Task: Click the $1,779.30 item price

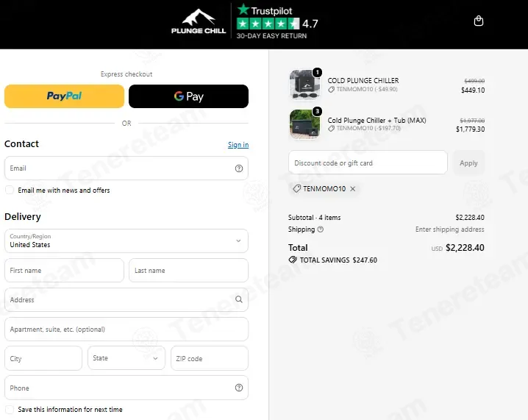Action: click(470, 129)
